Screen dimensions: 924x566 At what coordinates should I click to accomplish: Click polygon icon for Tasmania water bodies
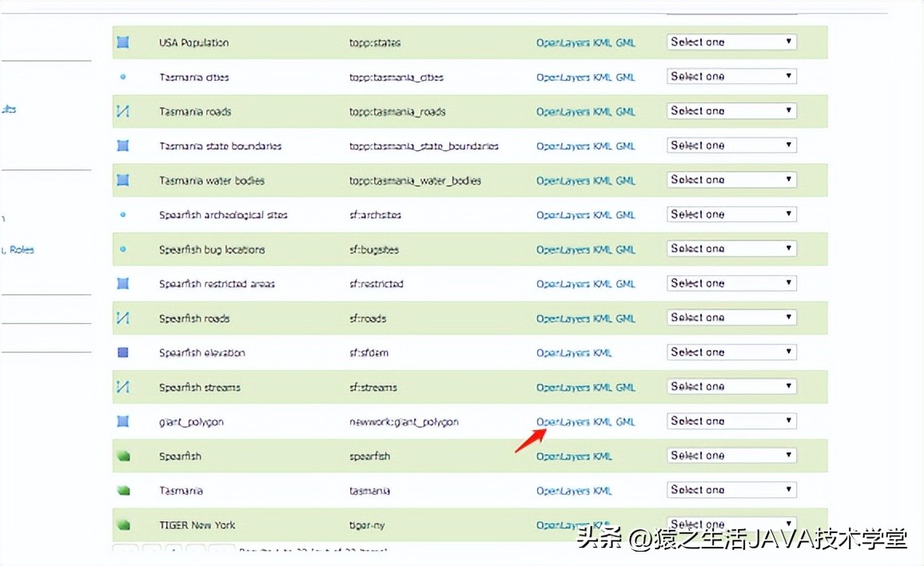click(x=122, y=180)
